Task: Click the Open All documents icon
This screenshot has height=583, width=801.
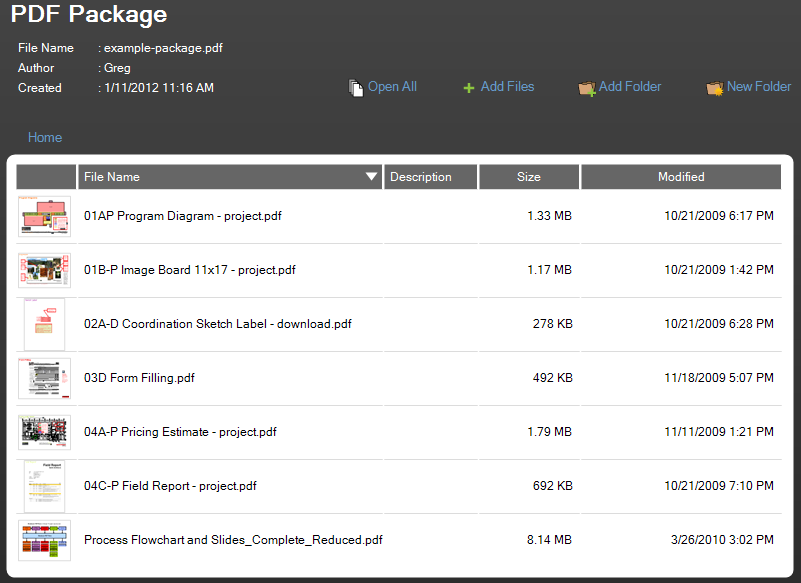Action: 355,88
